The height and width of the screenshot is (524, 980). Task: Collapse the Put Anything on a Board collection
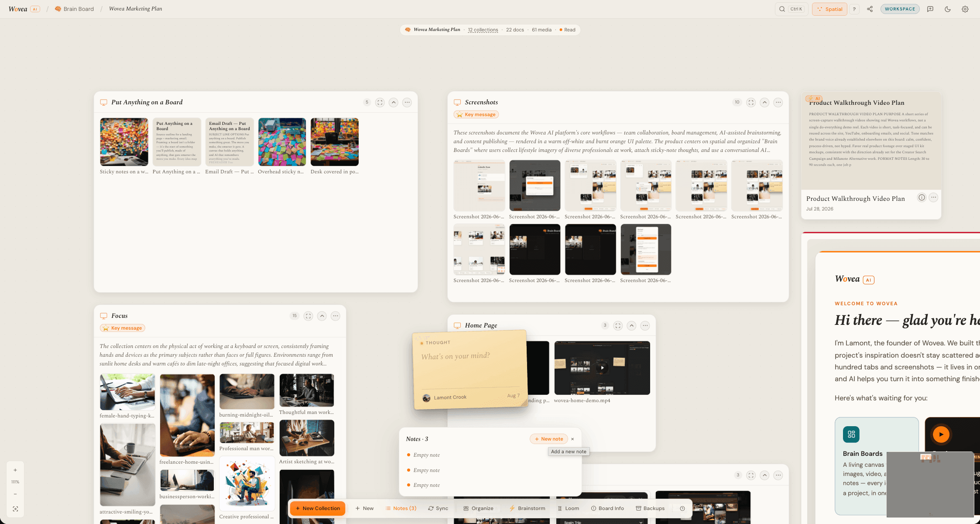(394, 102)
